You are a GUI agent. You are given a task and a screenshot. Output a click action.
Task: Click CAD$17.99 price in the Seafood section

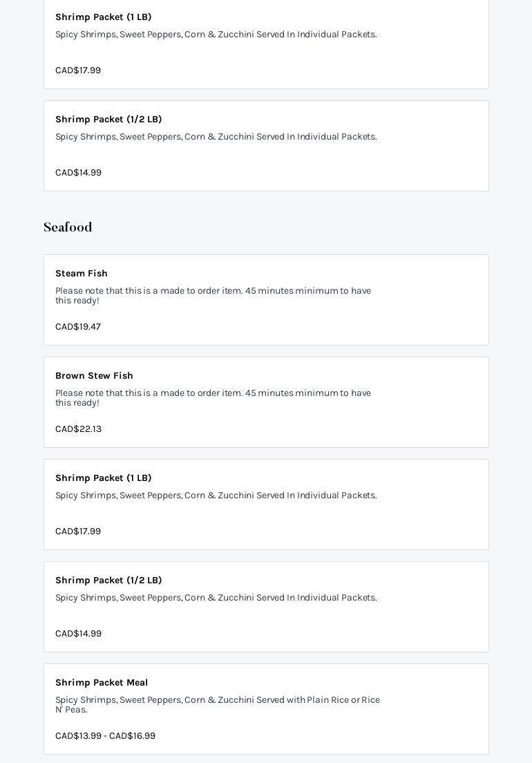click(78, 531)
